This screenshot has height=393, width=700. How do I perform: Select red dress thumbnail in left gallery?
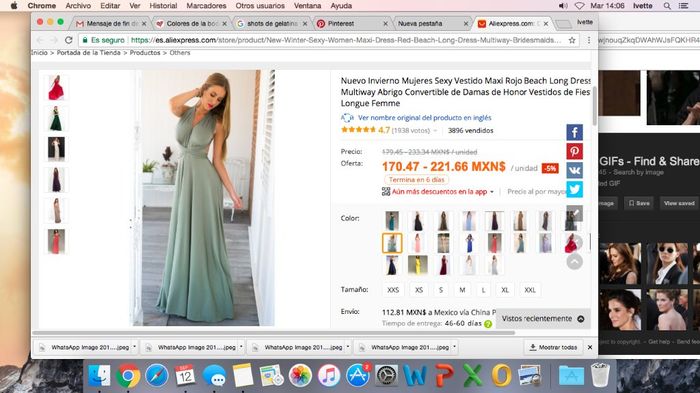click(56, 88)
